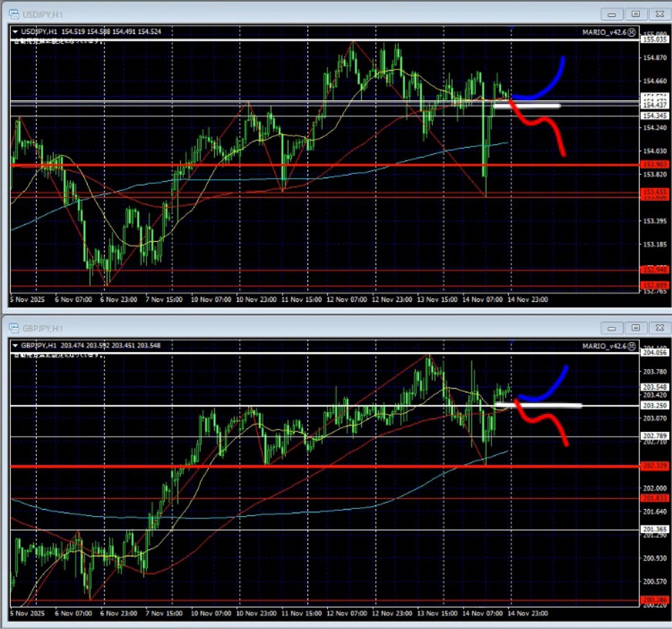Click 14 Nov 07:00 on GBPJPY time axis

pyautogui.click(x=482, y=613)
